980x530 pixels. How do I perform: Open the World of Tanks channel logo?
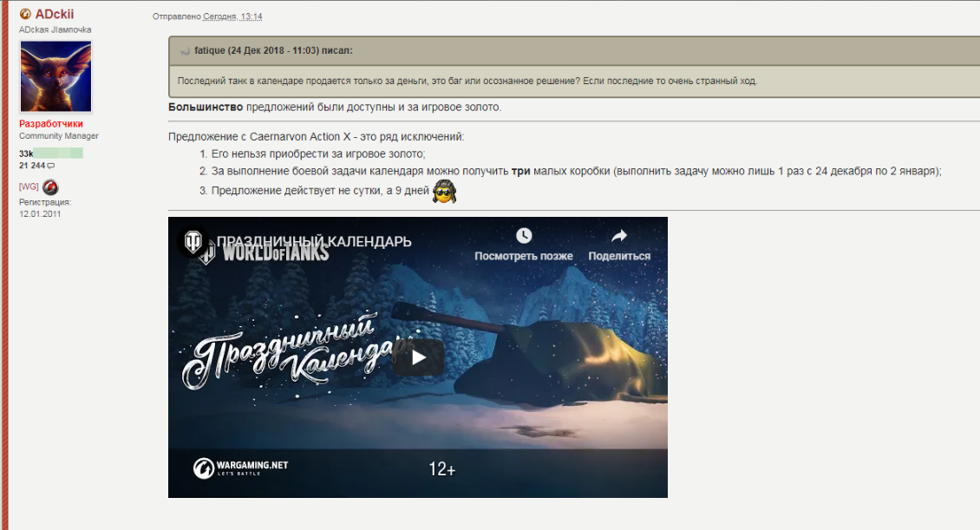pyautogui.click(x=193, y=241)
